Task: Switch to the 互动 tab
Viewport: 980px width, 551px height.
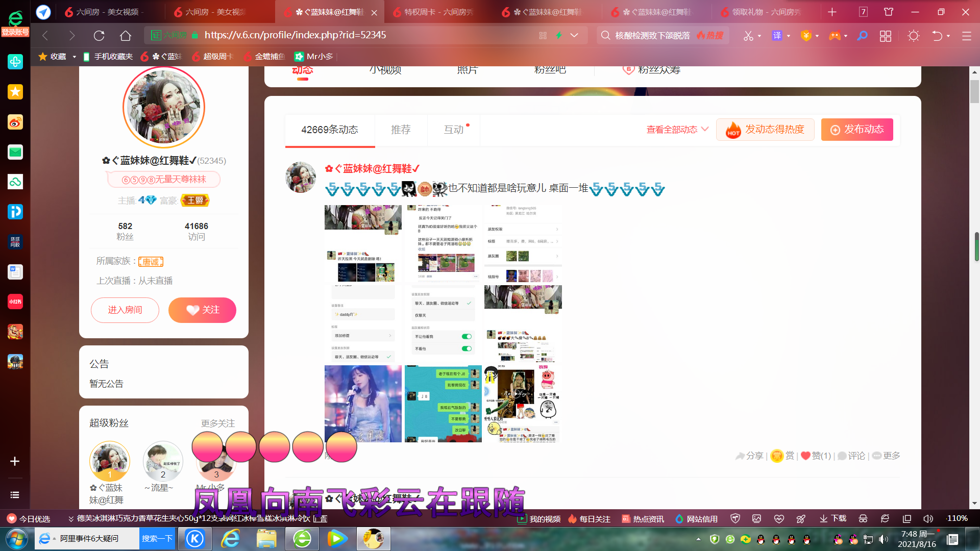Action: coord(454,130)
